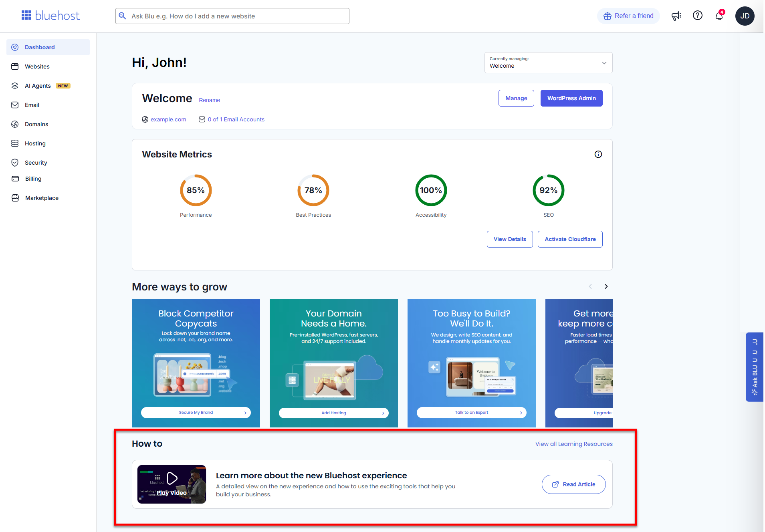
Task: Open WordPress Admin
Action: point(571,98)
